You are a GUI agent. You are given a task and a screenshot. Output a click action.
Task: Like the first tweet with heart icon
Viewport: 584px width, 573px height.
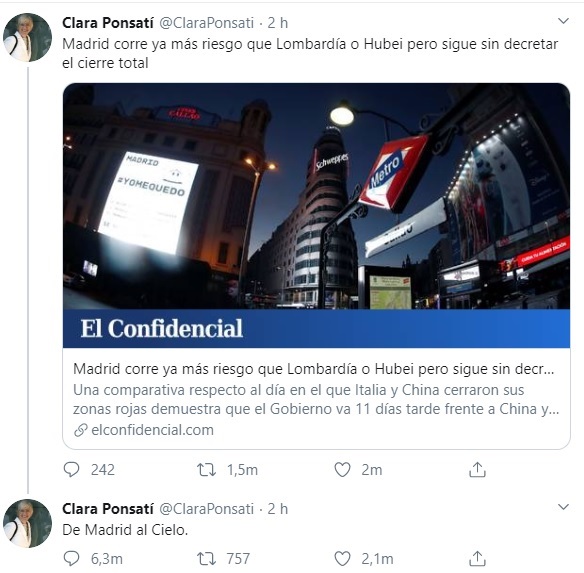tap(342, 470)
